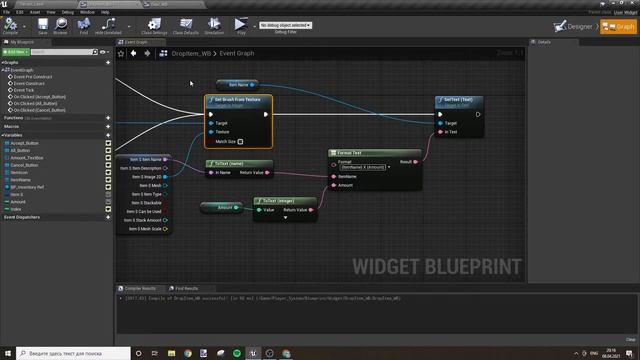Toggle visibility of Cancel_Button variable

click(108, 165)
